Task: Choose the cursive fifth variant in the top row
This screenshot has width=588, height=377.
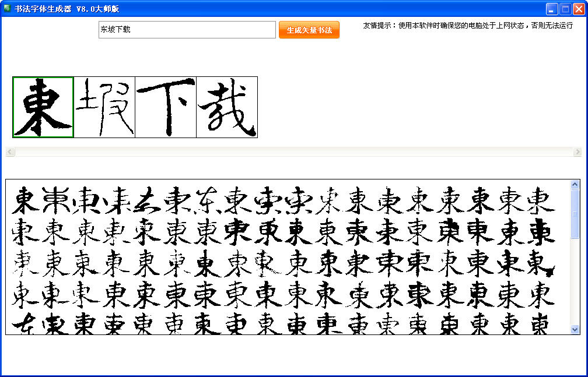Action: [x=147, y=200]
